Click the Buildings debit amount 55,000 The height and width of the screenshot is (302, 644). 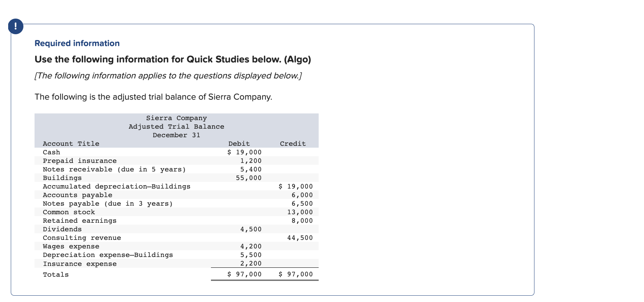248,178
